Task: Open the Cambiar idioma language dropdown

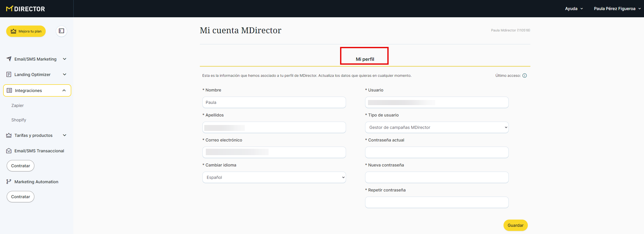Action: (x=274, y=177)
